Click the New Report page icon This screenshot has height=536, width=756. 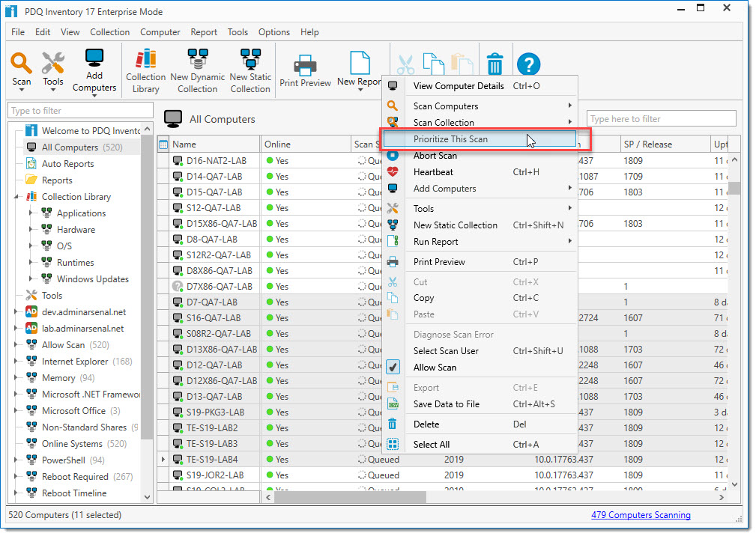click(360, 63)
